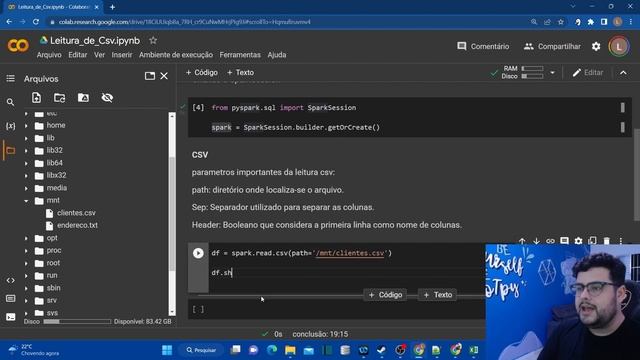This screenshot has width=640, height=360.
Task: Add a comment to the cell
Action: point(564,241)
